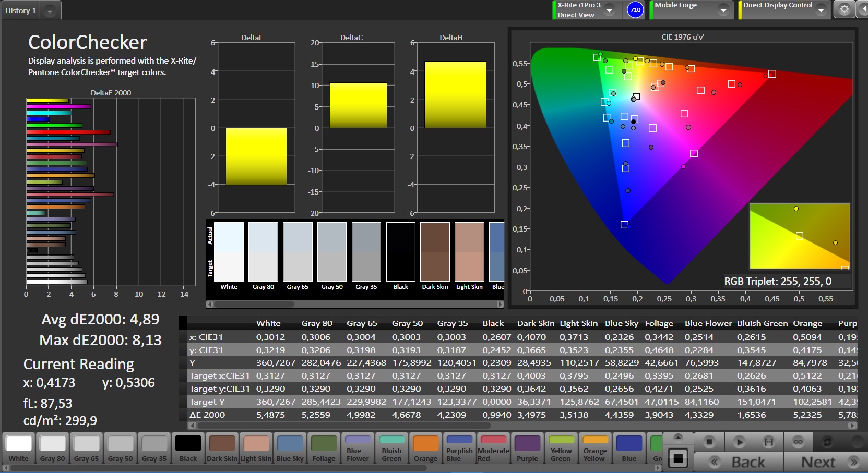Click the ΔE 2000 row label
The image size is (868, 473).
tap(207, 415)
